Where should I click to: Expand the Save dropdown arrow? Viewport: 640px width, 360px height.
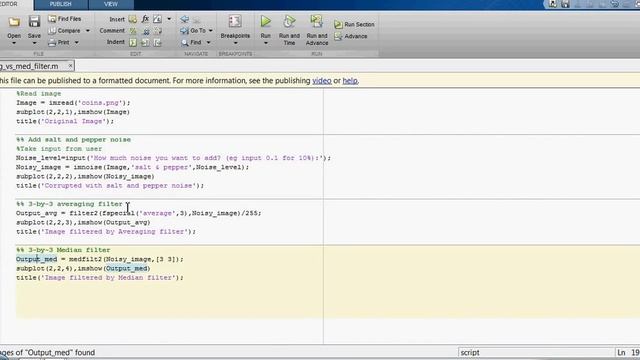click(34, 43)
